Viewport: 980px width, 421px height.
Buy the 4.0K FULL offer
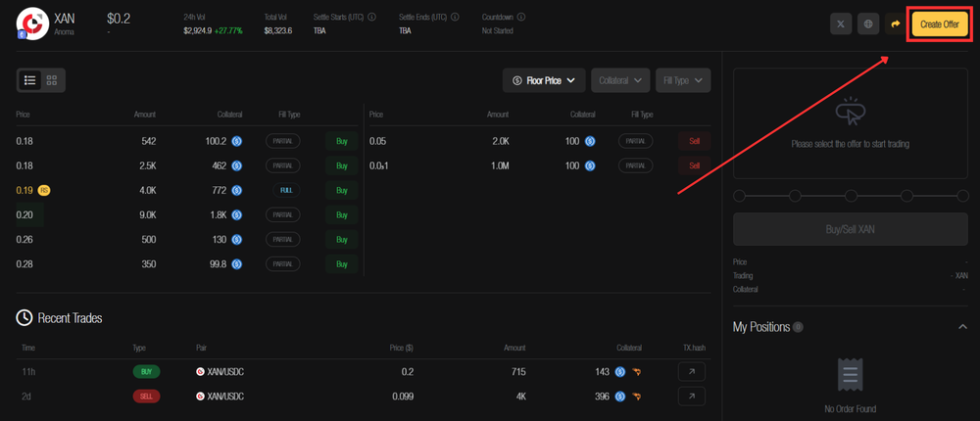click(x=342, y=190)
